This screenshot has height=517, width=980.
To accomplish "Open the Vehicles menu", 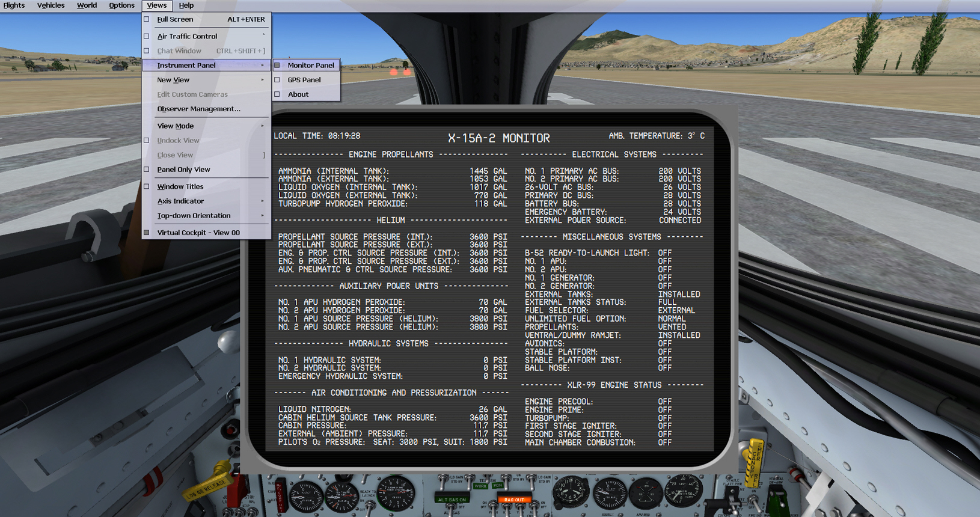I will click(x=51, y=5).
